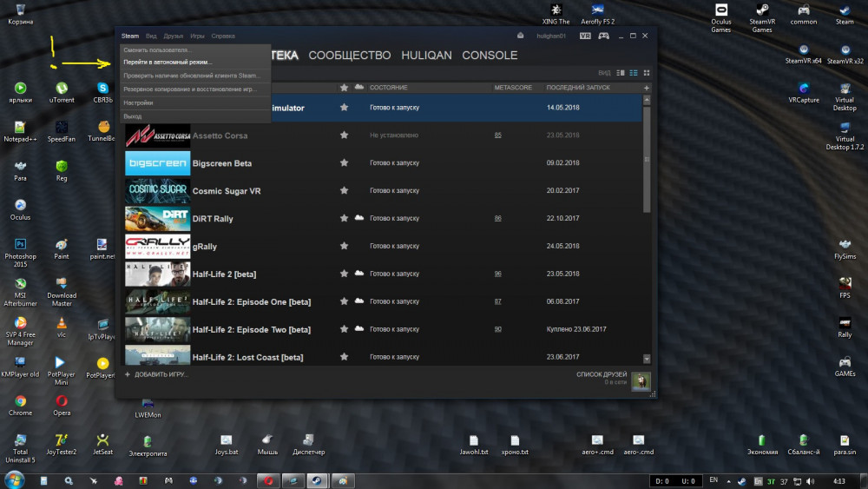The image size is (868, 489).
Task: Open Opera desktop shortcut
Action: [x=62, y=406]
